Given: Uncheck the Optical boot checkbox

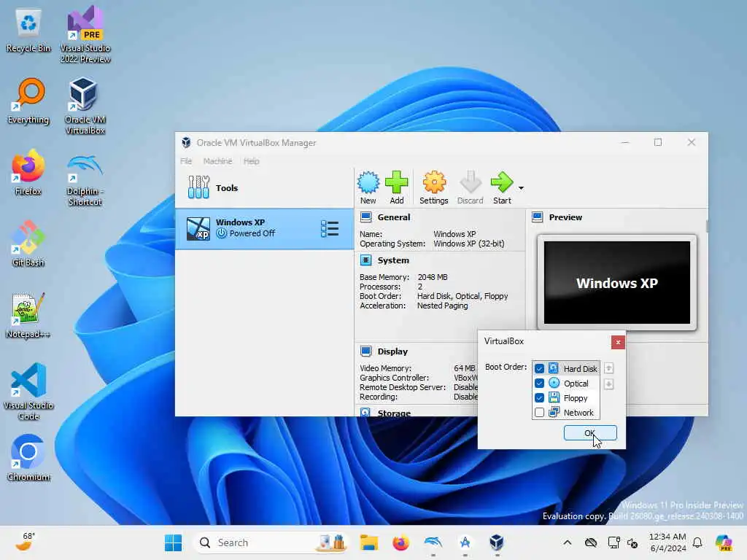Looking at the screenshot, I should 539,384.
